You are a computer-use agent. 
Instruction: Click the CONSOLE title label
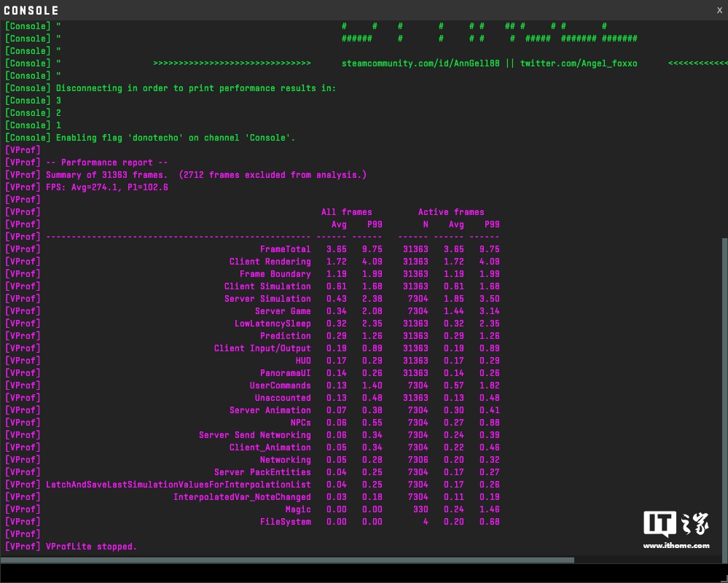tap(31, 10)
